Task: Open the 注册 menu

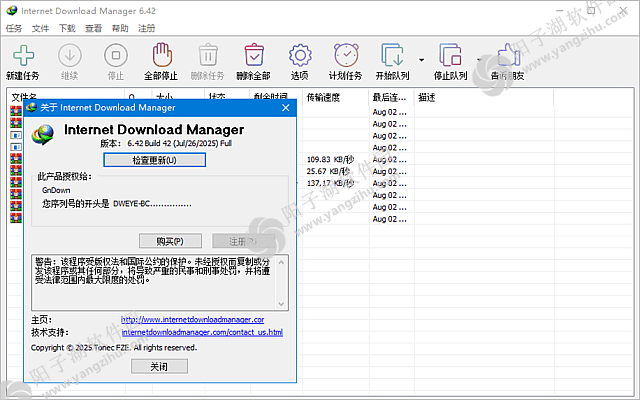Action: pos(147,28)
